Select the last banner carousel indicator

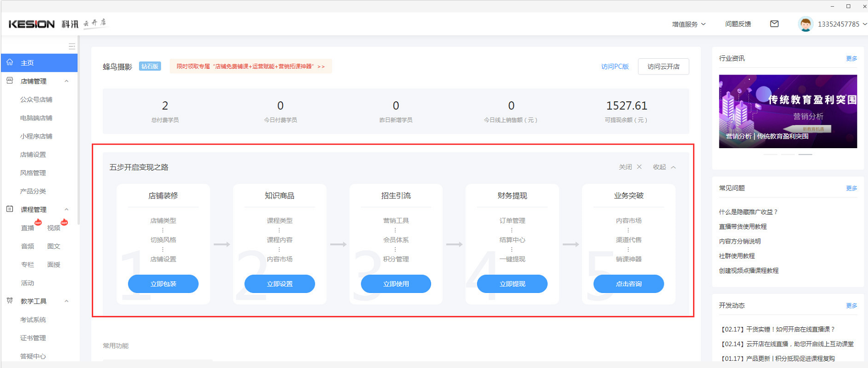click(x=805, y=154)
